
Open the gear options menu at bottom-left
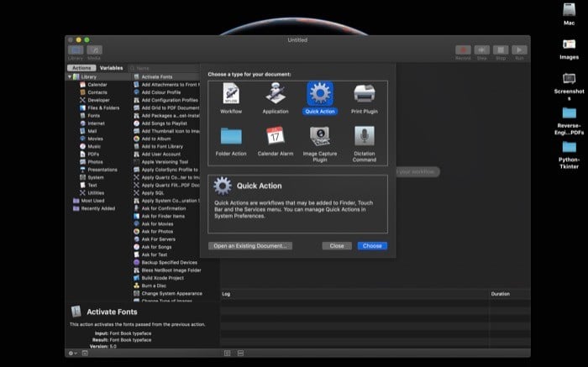pyautogui.click(x=72, y=353)
